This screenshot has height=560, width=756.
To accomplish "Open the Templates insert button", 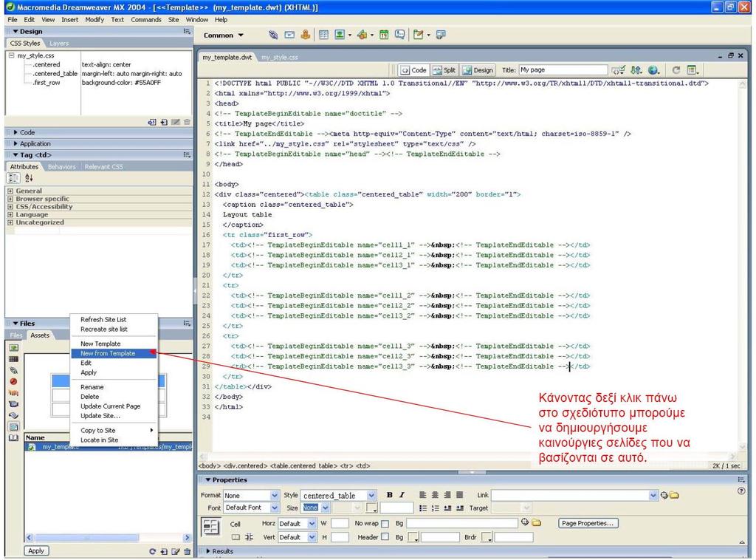I will tap(418, 35).
